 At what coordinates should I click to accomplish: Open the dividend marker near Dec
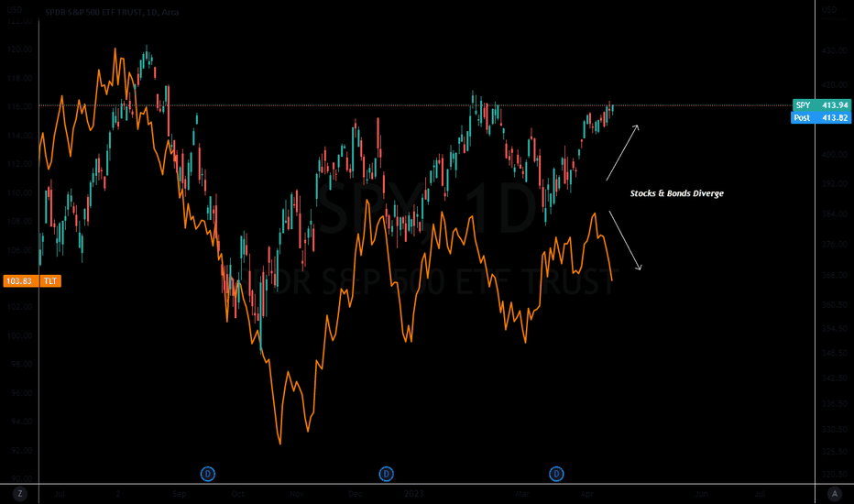pyautogui.click(x=386, y=474)
